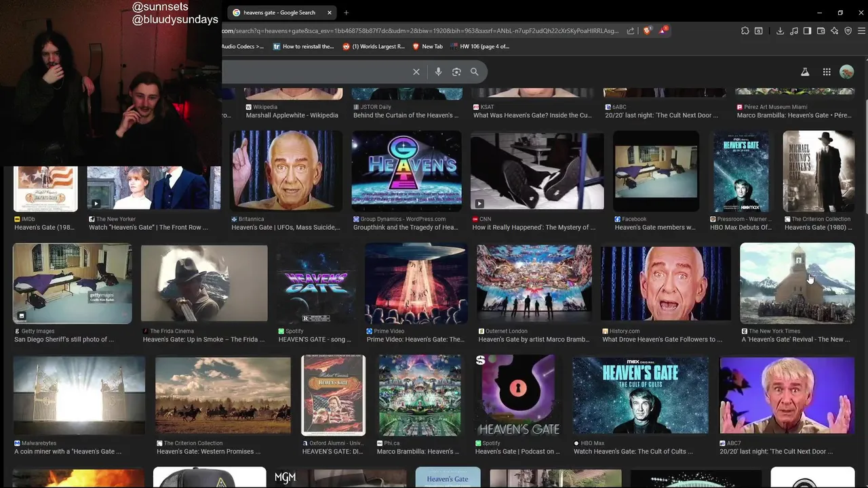Open the Brave Shields lion icon
Viewport: 868px width, 488px height.
(647, 30)
